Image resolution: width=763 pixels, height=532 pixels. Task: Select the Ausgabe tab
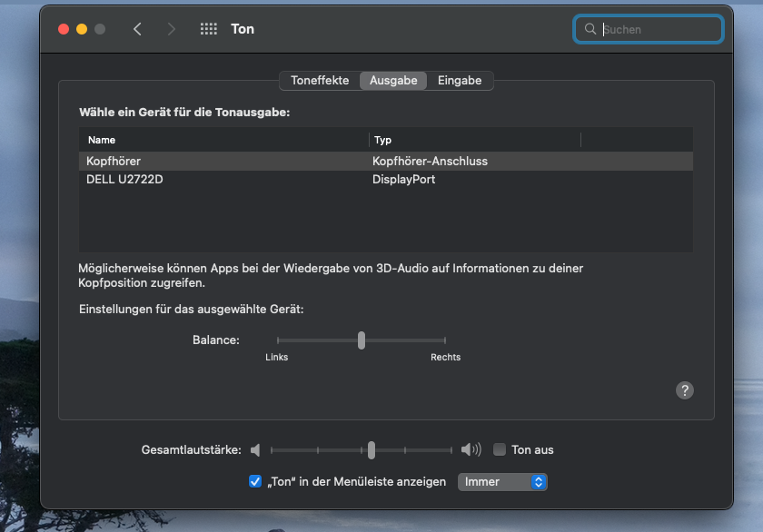pyautogui.click(x=393, y=80)
